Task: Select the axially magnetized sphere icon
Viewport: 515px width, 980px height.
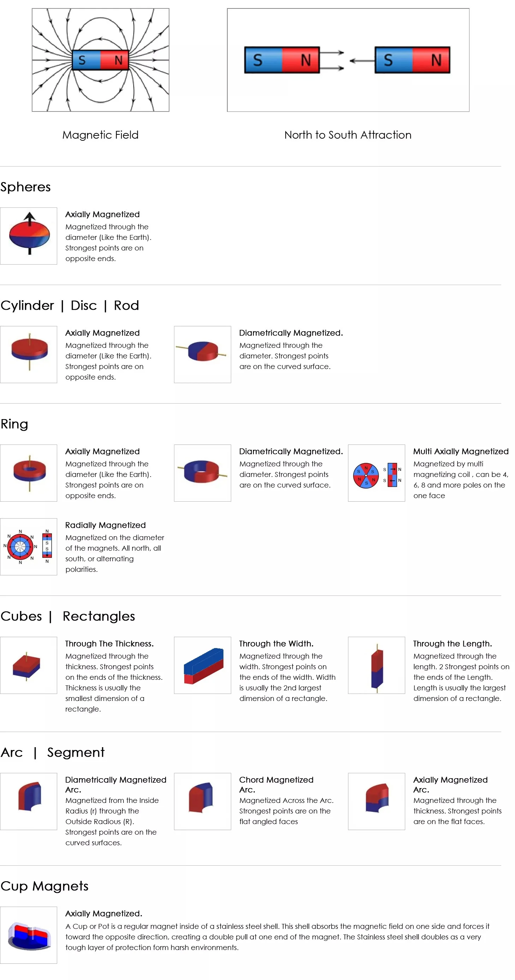Action: point(29,236)
